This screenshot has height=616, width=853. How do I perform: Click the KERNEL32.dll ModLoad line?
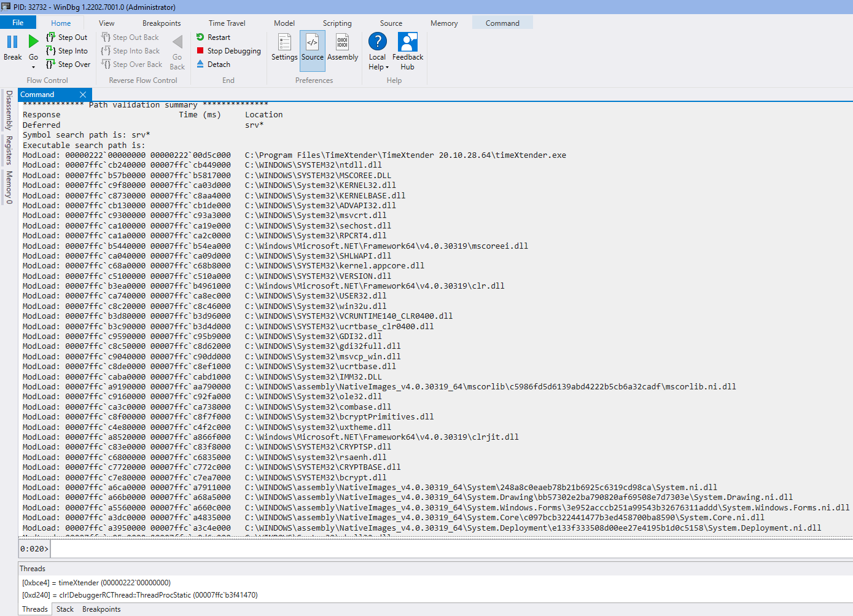(x=209, y=185)
